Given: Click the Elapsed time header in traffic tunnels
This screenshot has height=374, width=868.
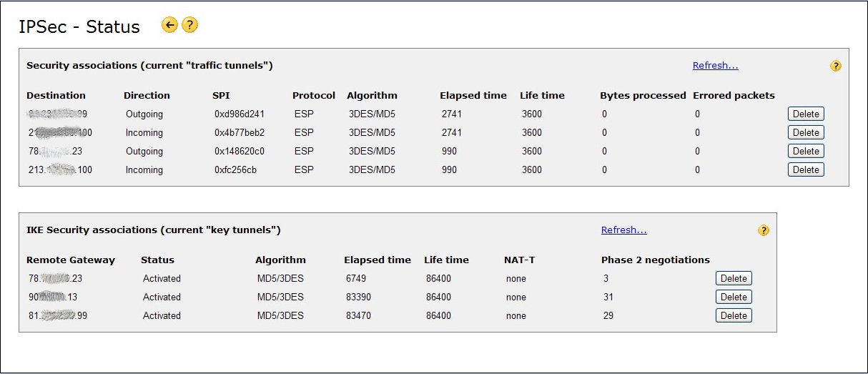Looking at the screenshot, I should 473,96.
